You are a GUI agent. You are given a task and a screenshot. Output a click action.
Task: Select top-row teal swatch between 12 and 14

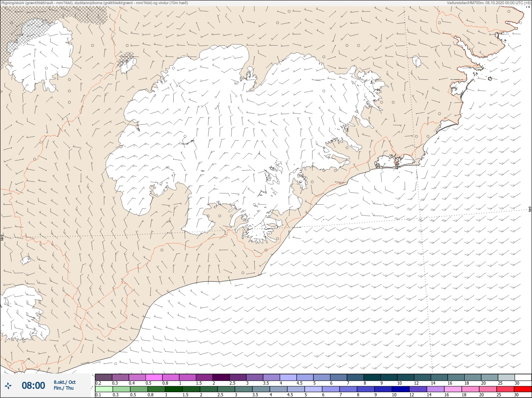click(x=422, y=377)
